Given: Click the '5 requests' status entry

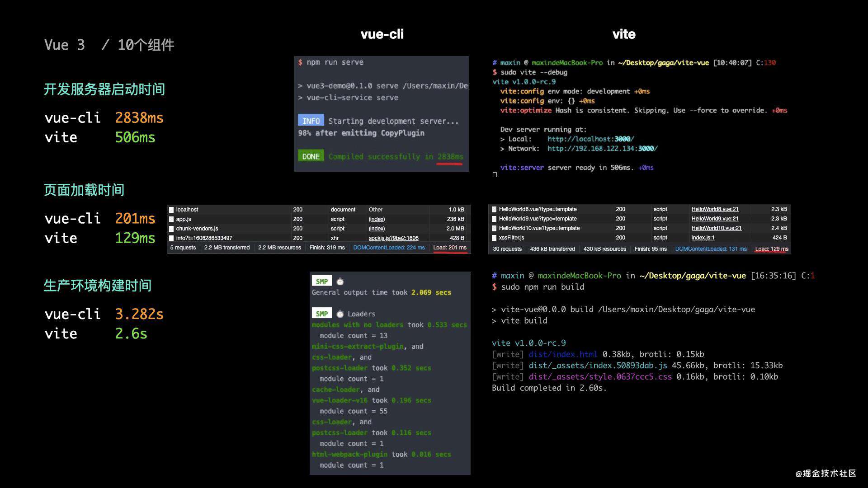Looking at the screenshot, I should coord(183,248).
